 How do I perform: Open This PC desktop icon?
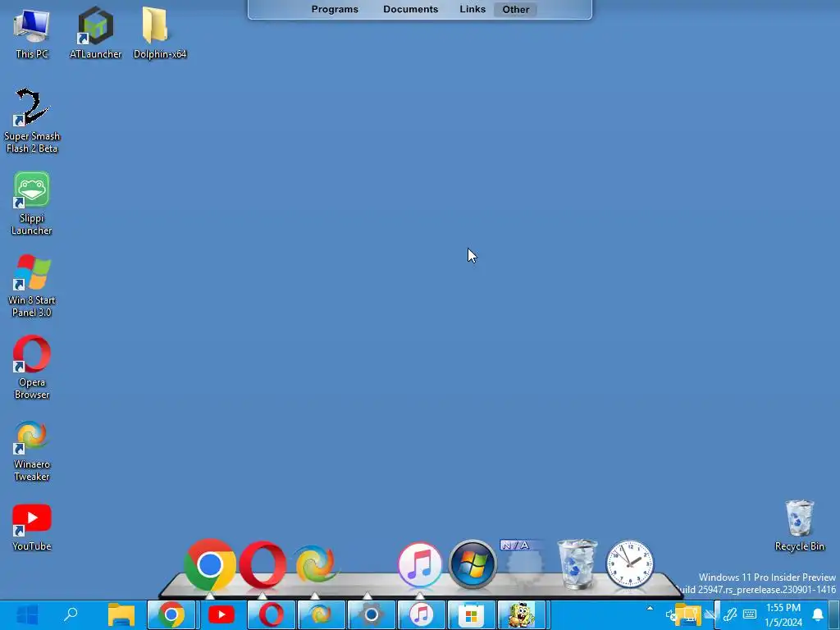pos(32,33)
